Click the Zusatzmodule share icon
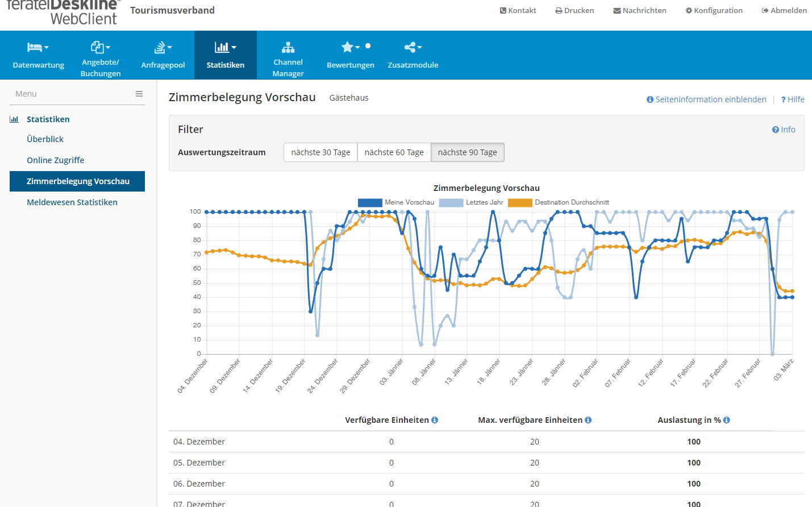Screen dimensions: 812x507 tap(413, 47)
